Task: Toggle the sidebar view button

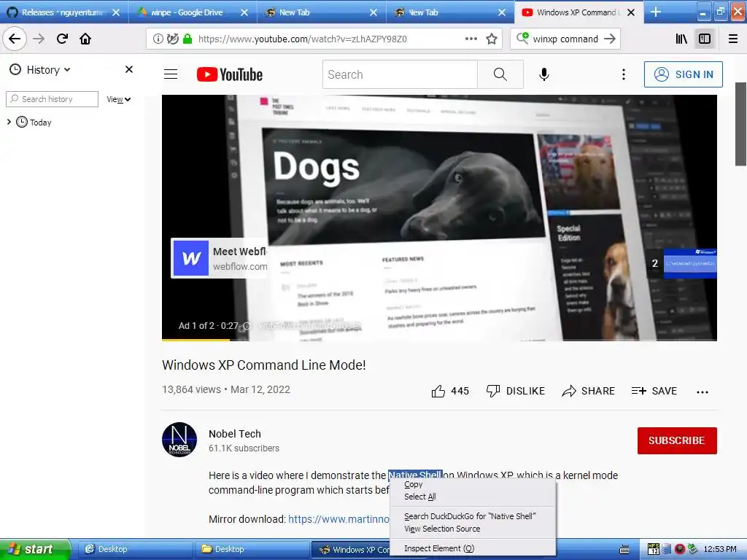Action: 705,39
